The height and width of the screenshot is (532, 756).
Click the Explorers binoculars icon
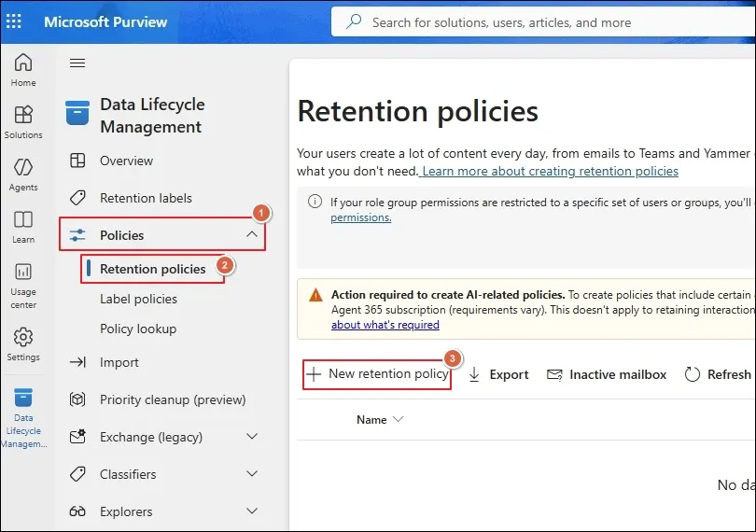77,511
